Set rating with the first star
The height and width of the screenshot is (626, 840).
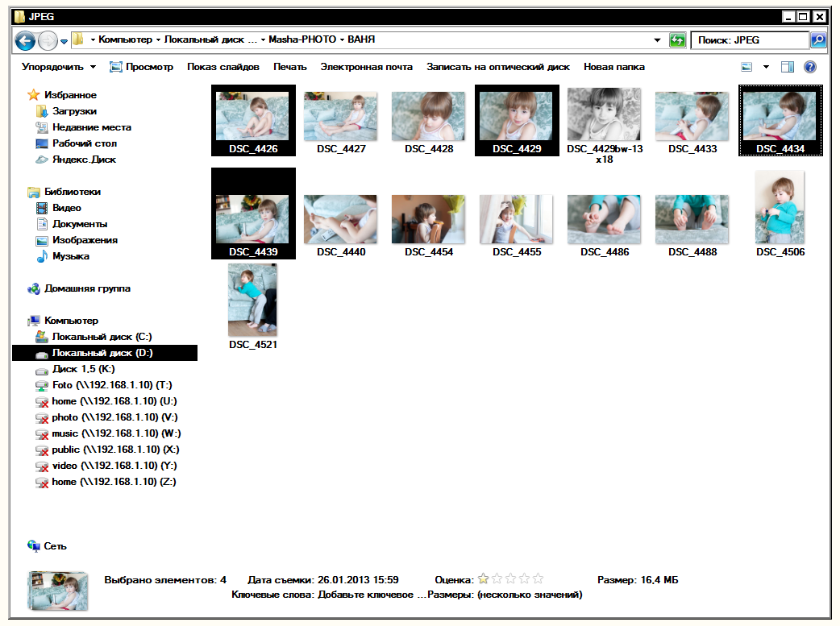483,579
